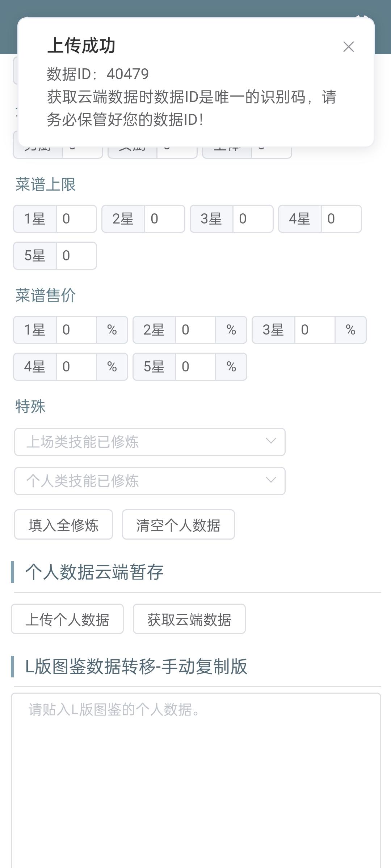Focus the 1星 field under 菜谱上限
Viewport: 391px width, 868px height.
tap(76, 219)
